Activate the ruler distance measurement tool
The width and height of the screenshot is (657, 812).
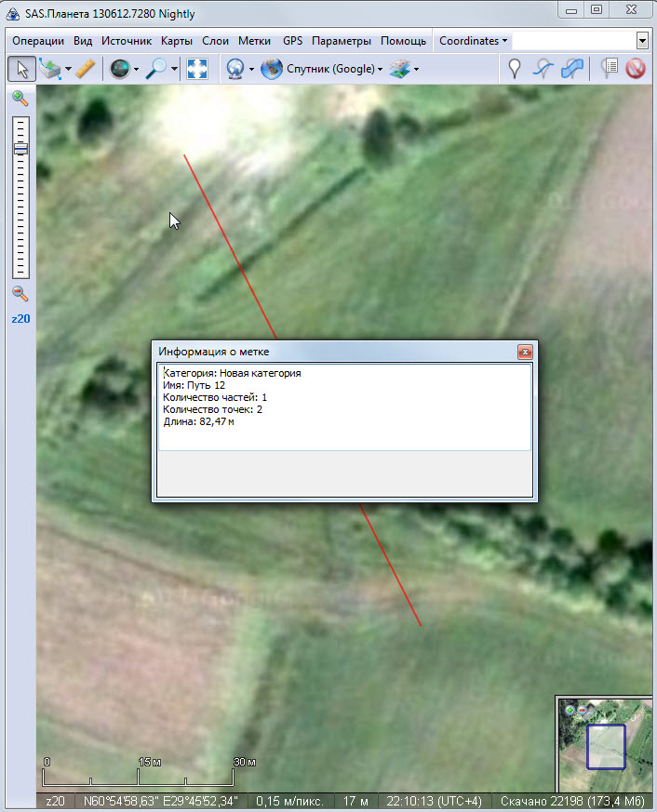pyautogui.click(x=86, y=69)
